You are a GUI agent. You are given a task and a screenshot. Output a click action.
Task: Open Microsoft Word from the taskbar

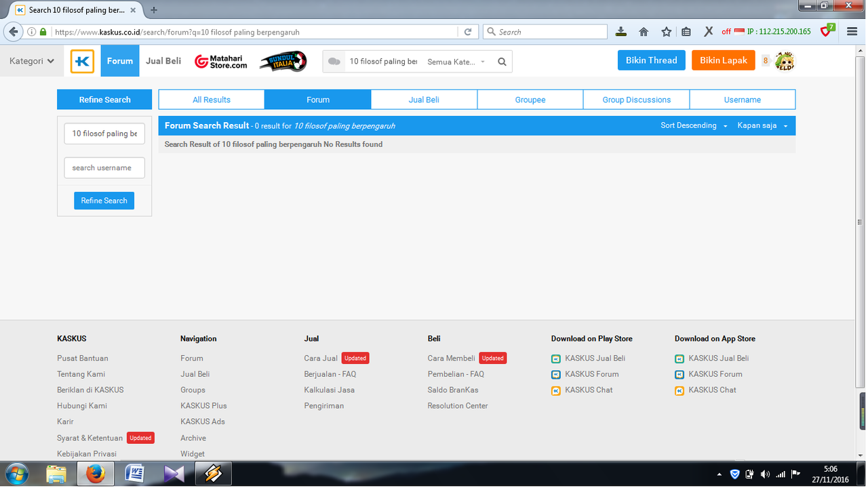click(134, 474)
